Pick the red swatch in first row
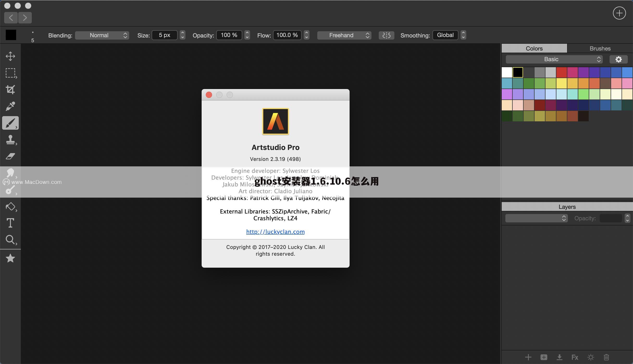 (562, 72)
